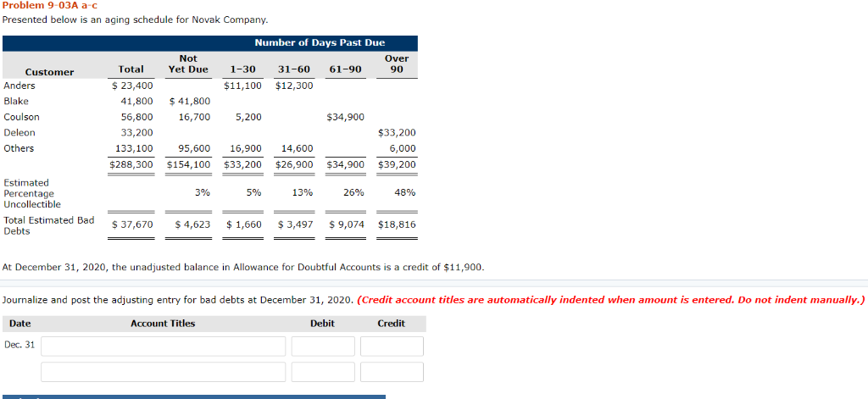Click Deleon over 90 amount $33,200

pyautogui.click(x=397, y=132)
